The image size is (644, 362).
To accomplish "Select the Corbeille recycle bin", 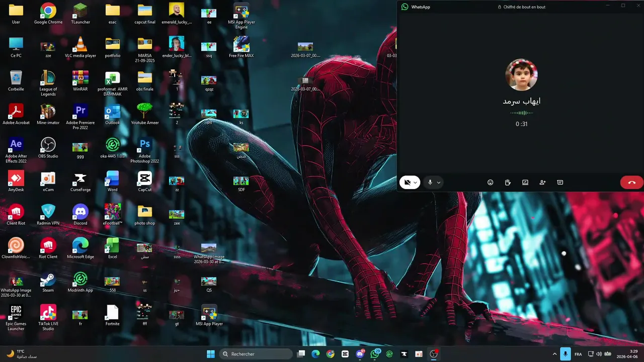I will coord(16,81).
